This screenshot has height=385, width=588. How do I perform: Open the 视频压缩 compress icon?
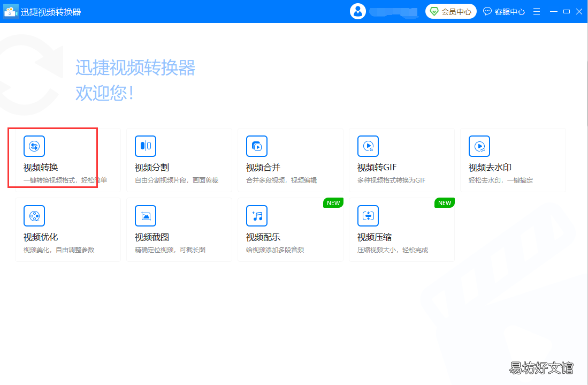[368, 216]
